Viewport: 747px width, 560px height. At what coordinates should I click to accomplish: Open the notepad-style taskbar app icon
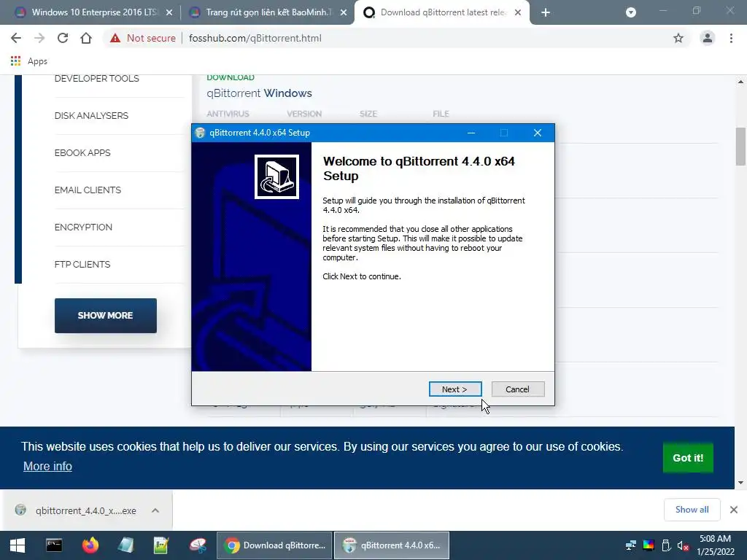point(125,545)
